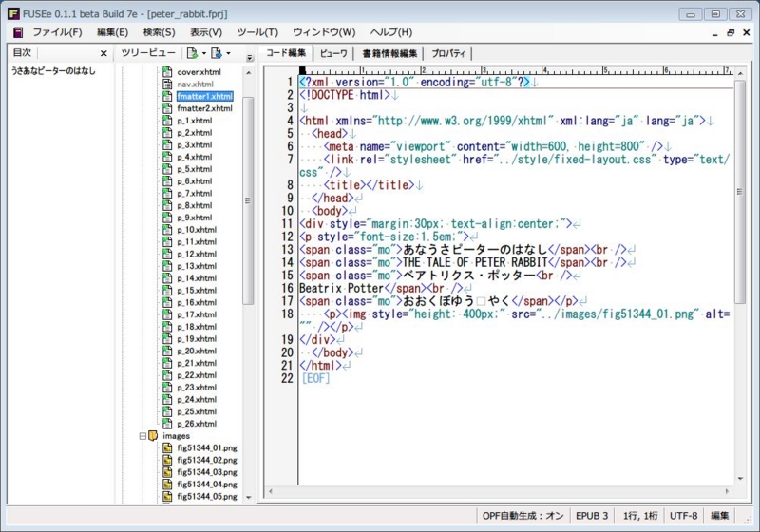Open dropdown arrow beside the first tree toolbar icon
Image resolution: width=760 pixels, height=532 pixels.
point(204,53)
